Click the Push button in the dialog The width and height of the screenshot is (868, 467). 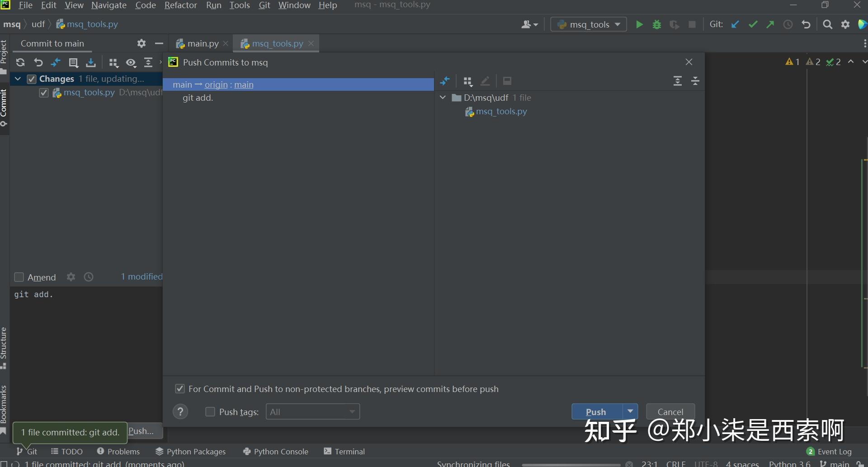[x=595, y=411]
